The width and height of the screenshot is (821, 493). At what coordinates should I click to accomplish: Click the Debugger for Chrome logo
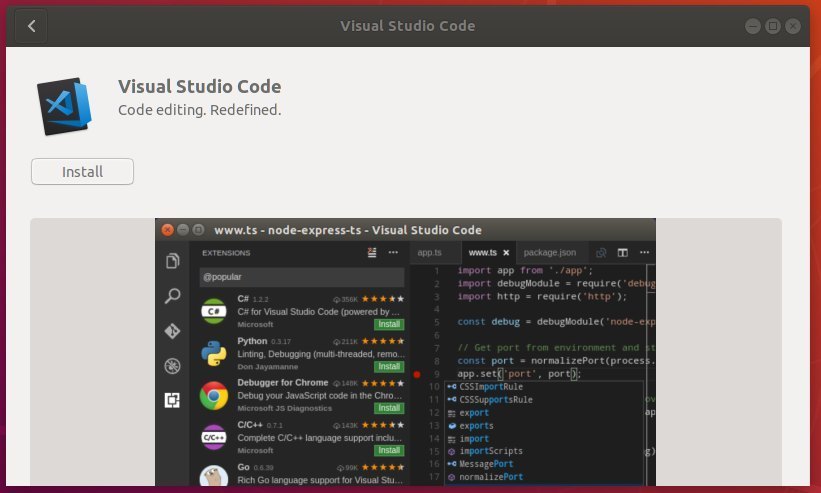[214, 395]
